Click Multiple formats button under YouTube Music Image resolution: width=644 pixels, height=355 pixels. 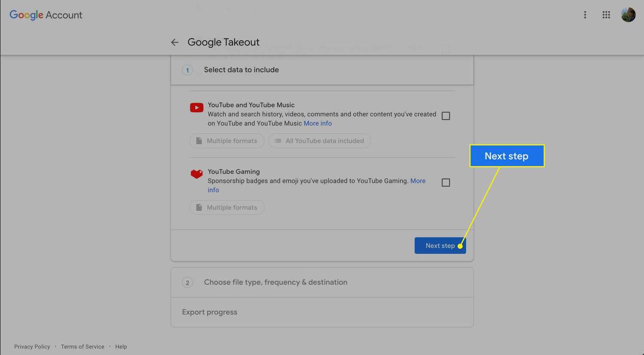click(x=227, y=141)
